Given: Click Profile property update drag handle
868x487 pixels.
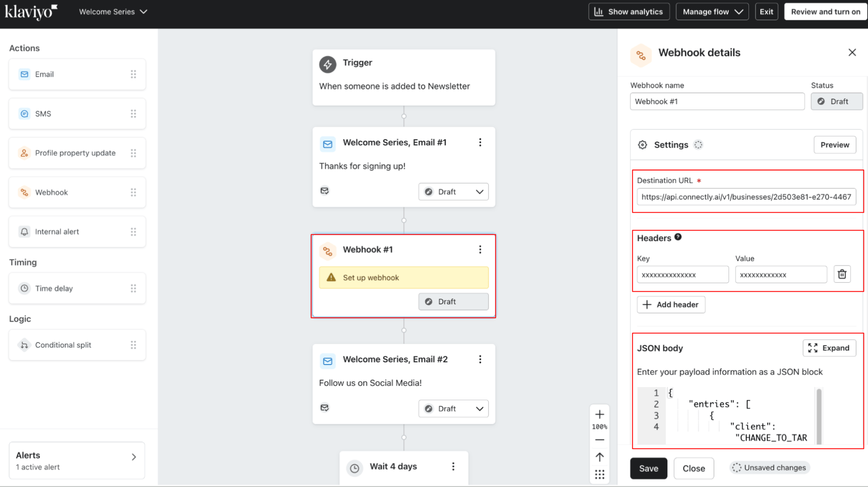Looking at the screenshot, I should coord(133,153).
